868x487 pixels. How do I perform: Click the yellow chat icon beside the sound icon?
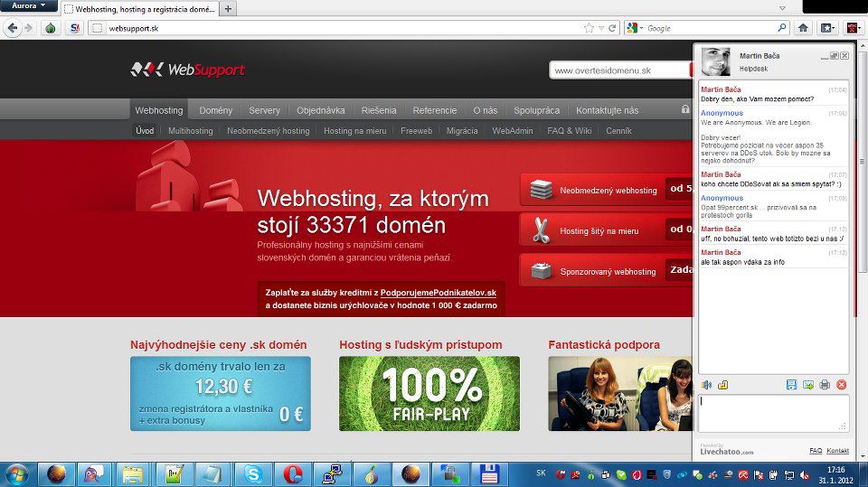[x=723, y=385]
